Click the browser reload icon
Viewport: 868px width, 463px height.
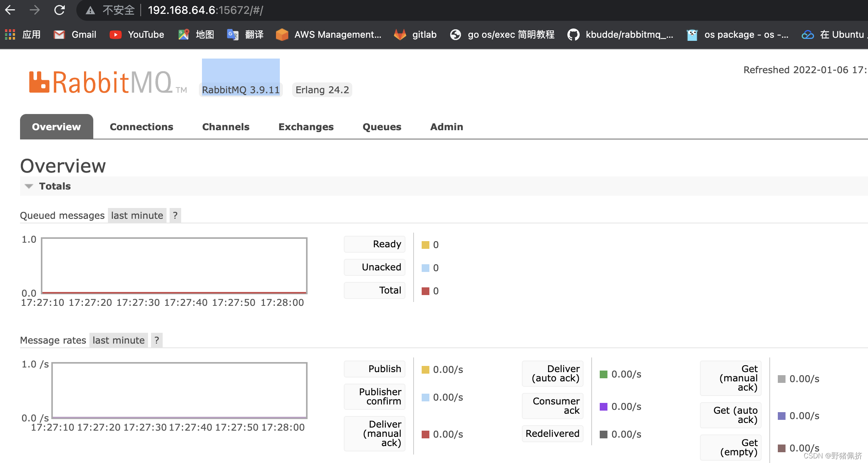pyautogui.click(x=60, y=10)
